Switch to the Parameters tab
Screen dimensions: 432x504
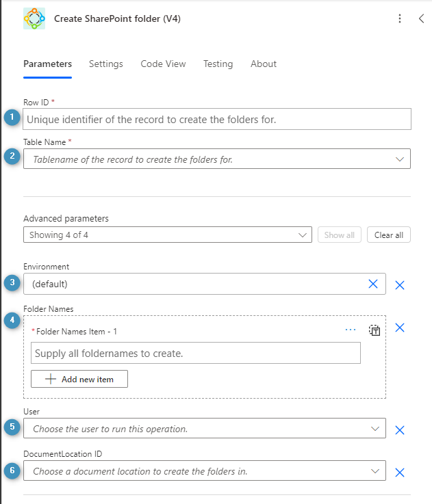[48, 64]
